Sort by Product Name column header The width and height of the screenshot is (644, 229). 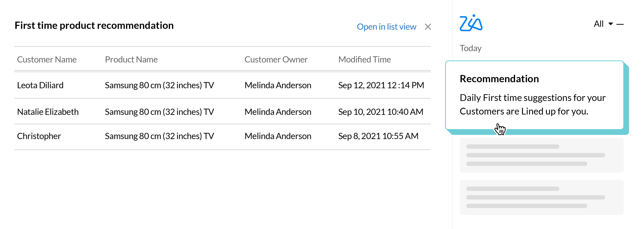pos(131,60)
